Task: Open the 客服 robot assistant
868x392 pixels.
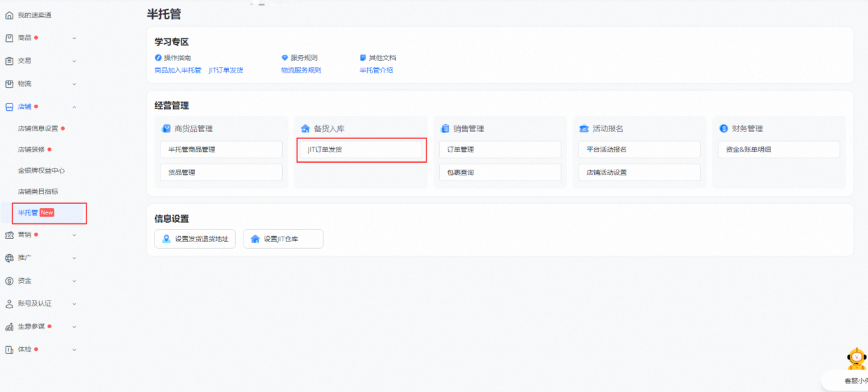Action: [x=856, y=359]
